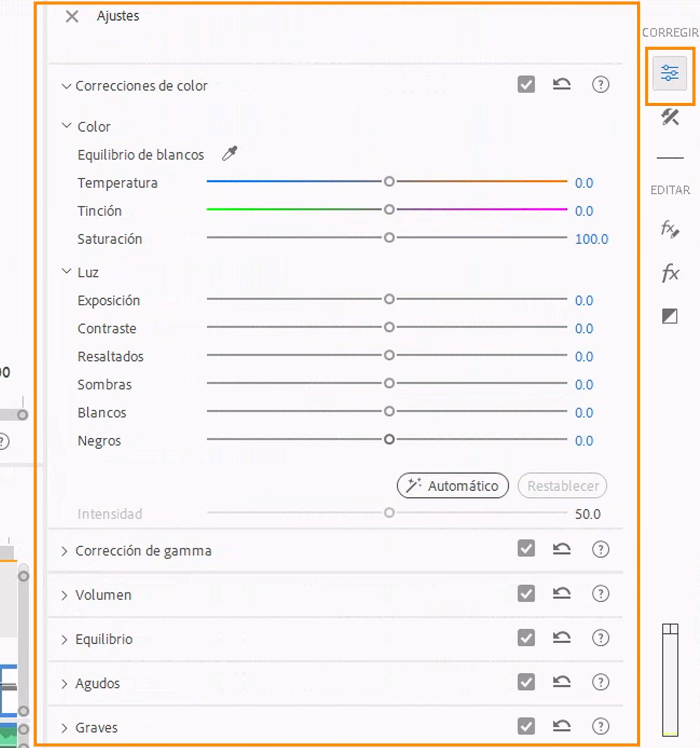The height and width of the screenshot is (748, 700).
Task: Click the Automático button
Action: [x=453, y=485]
